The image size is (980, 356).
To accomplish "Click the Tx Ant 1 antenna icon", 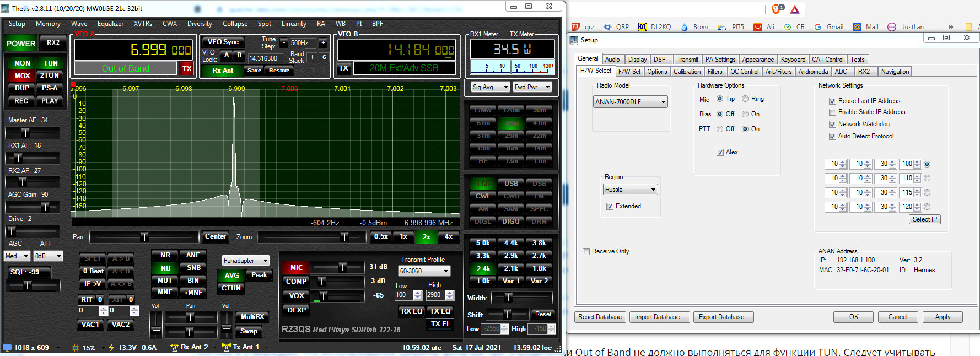I will click(x=226, y=347).
